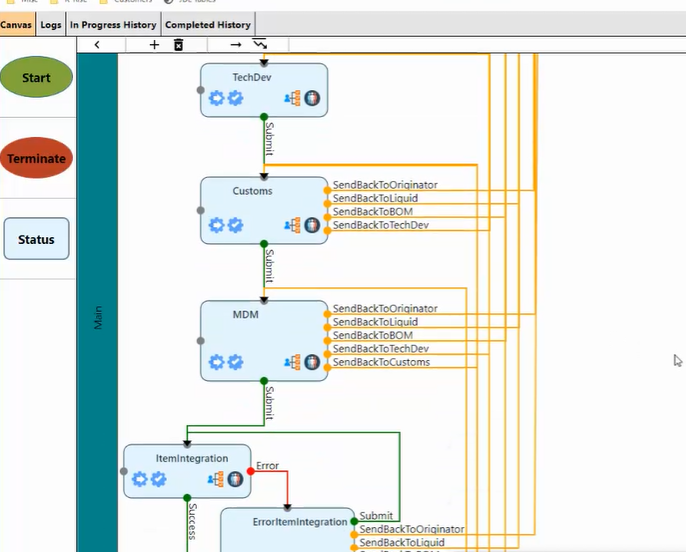This screenshot has height=552, width=686.
Task: Select the green Start shape
Action: 36,77
